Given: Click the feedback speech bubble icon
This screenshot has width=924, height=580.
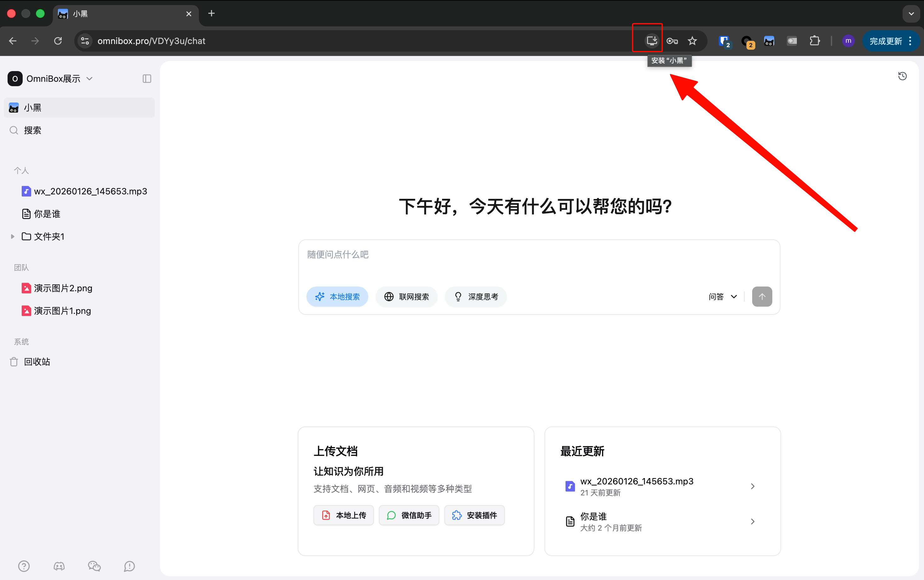Looking at the screenshot, I should pyautogui.click(x=129, y=566).
